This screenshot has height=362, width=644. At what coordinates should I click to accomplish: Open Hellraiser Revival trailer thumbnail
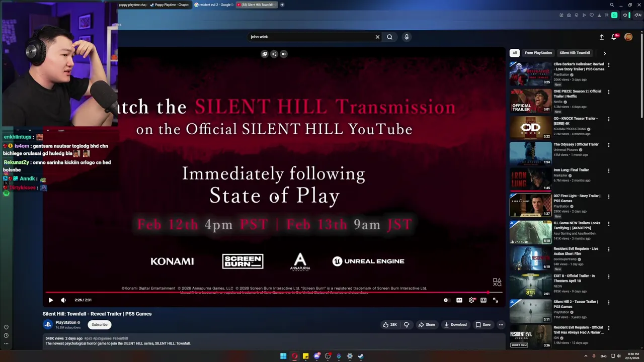coord(530,73)
